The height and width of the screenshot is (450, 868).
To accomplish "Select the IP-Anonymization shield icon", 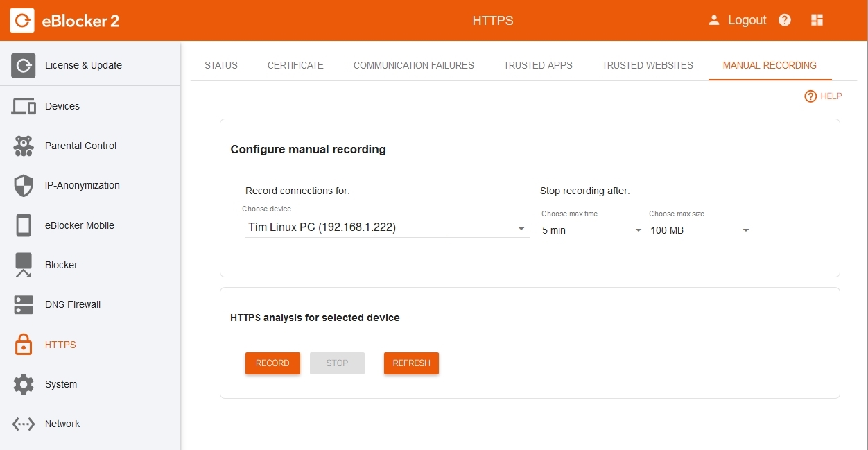I will 24,185.
